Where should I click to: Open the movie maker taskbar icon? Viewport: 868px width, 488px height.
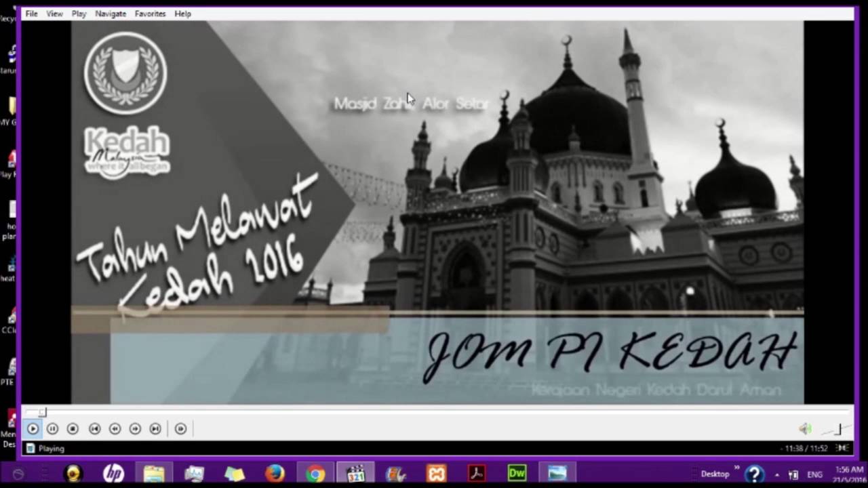coord(396,473)
